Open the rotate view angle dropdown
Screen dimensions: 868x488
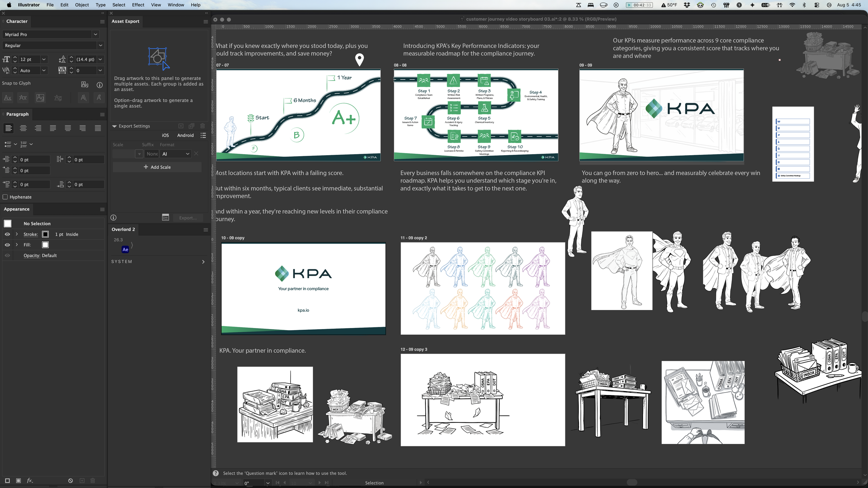(x=268, y=483)
